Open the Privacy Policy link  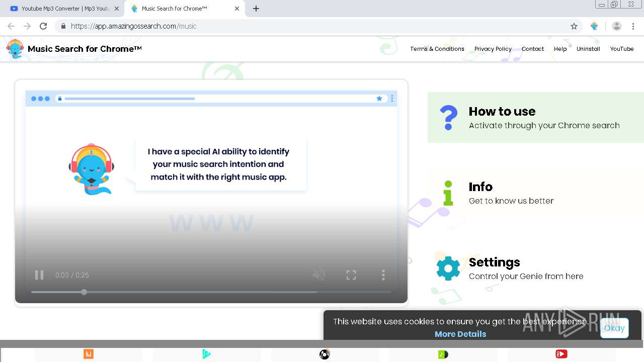[493, 49]
